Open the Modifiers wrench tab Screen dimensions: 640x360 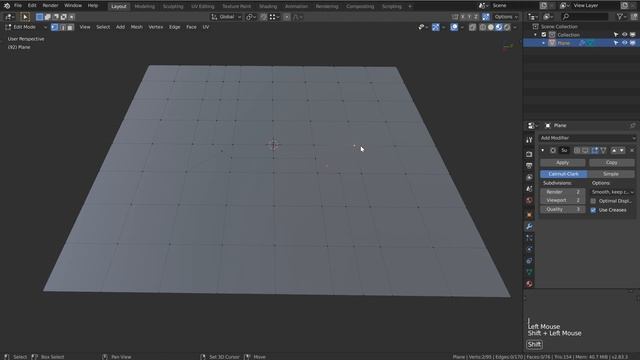pos(529,226)
